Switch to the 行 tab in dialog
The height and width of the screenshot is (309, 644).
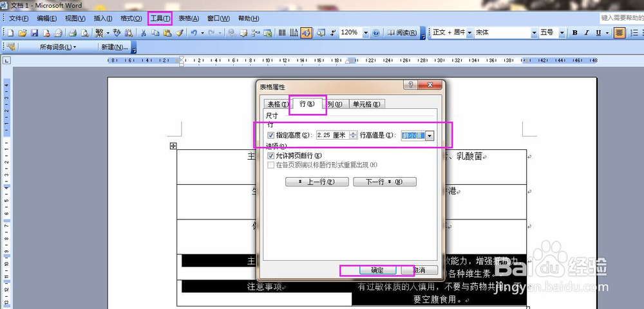tap(307, 104)
